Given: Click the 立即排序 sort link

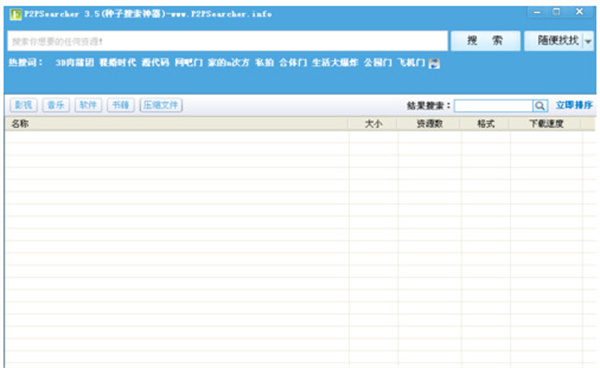Looking at the screenshot, I should coord(574,105).
